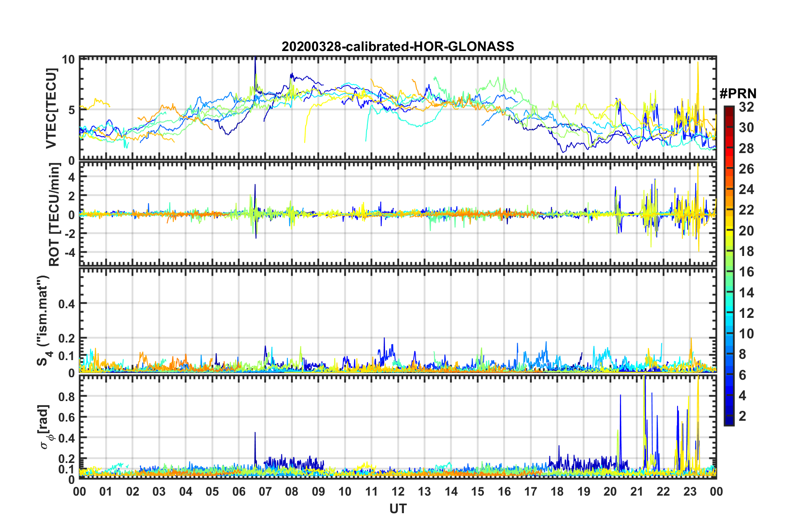The image size is (796, 532).
Task: Select the "VTEC[TECU]" y-axis label
Action: pos(51,108)
